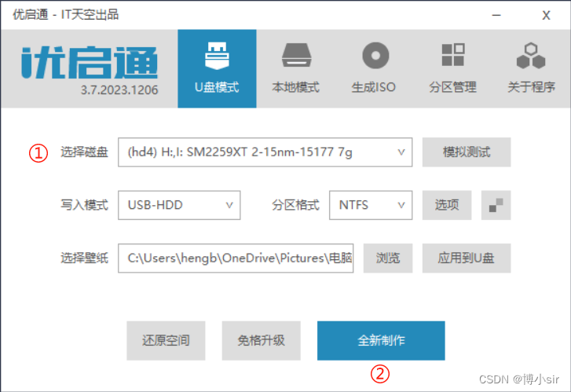Click the 优启通 logo

[x=90, y=62]
